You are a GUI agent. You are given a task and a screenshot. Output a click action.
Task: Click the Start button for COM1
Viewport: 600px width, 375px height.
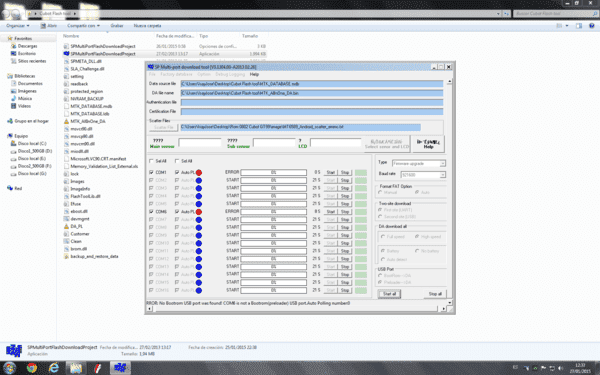click(331, 173)
